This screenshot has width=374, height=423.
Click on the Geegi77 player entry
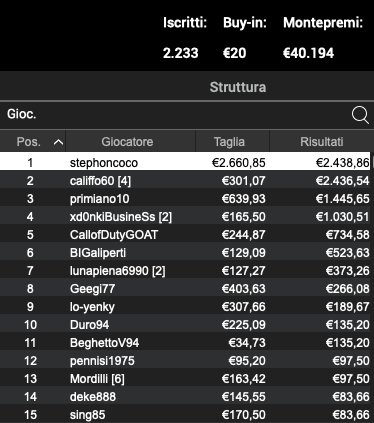coord(185,289)
